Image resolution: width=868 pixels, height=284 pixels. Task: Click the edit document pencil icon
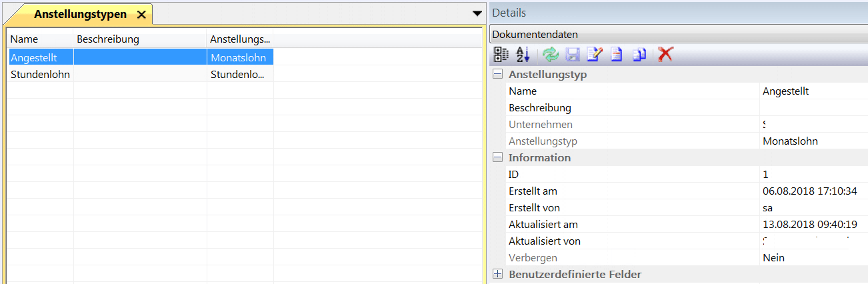tap(595, 55)
